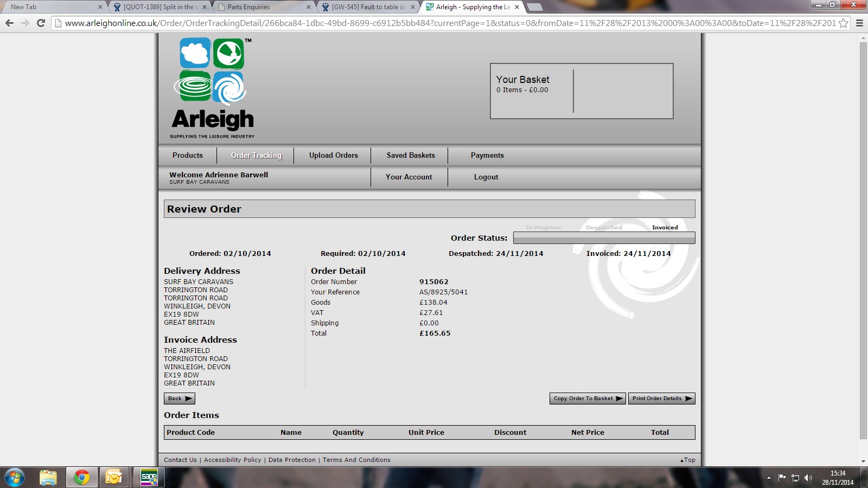Click the Quantity column header
The height and width of the screenshot is (488, 868).
tap(348, 432)
